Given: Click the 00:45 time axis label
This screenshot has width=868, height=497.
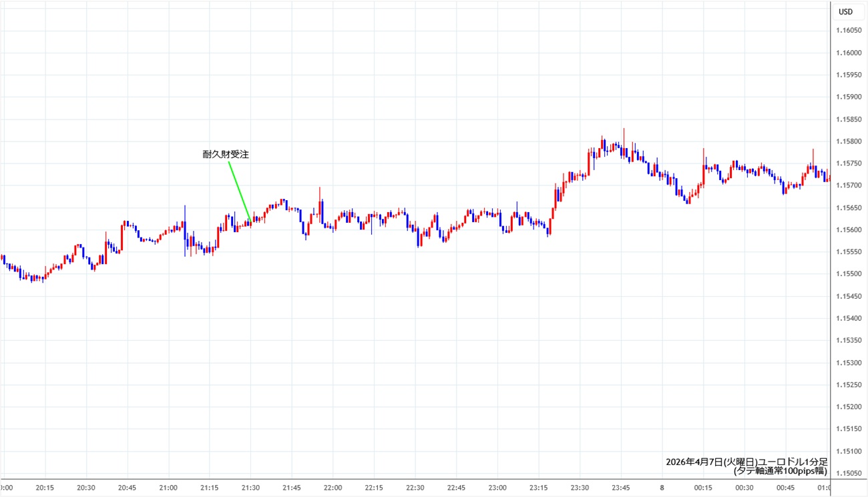Looking at the screenshot, I should [785, 488].
